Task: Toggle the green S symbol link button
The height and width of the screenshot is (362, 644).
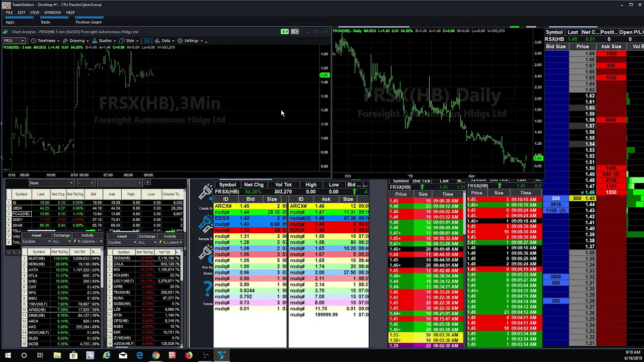Action: coord(285,32)
